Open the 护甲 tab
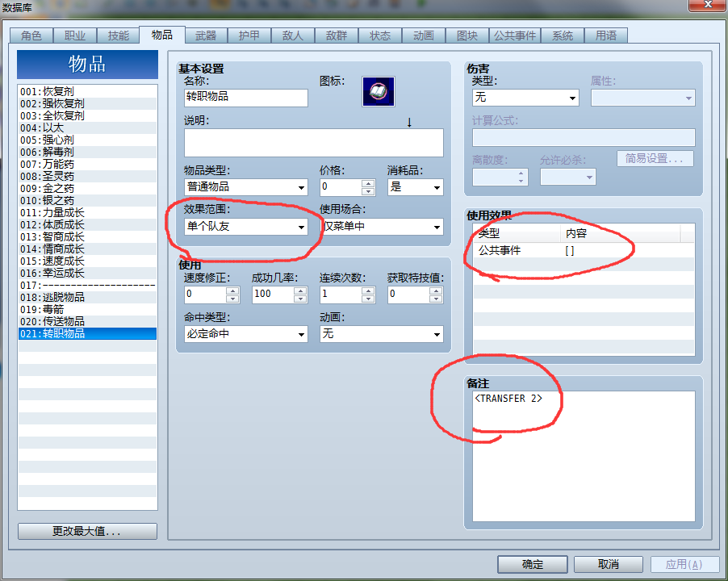728x581 pixels. click(x=249, y=36)
